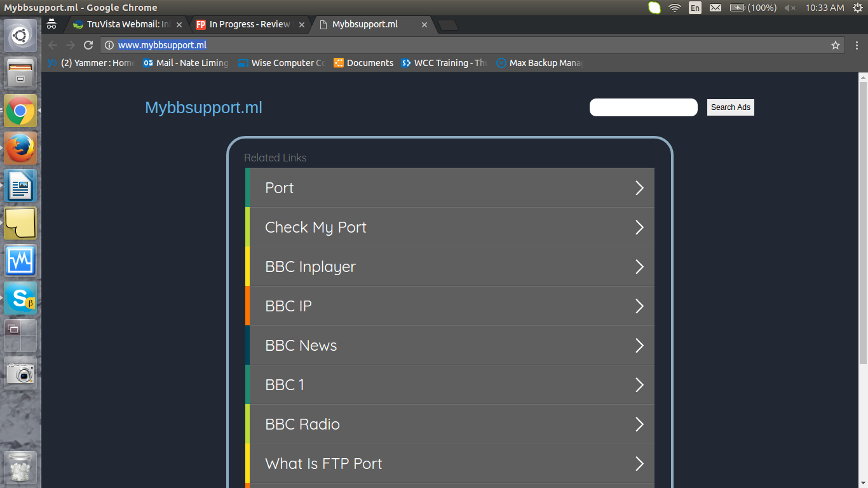Open the Sticky Notes app

(20, 223)
